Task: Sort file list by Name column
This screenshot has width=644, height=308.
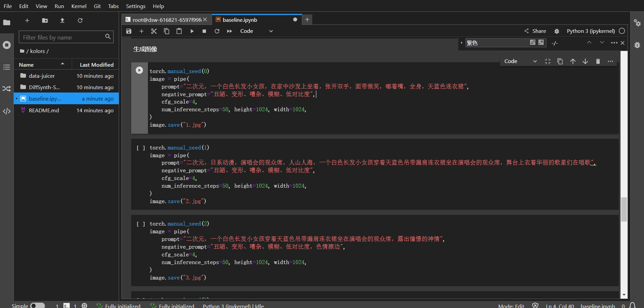Action: pos(42,65)
